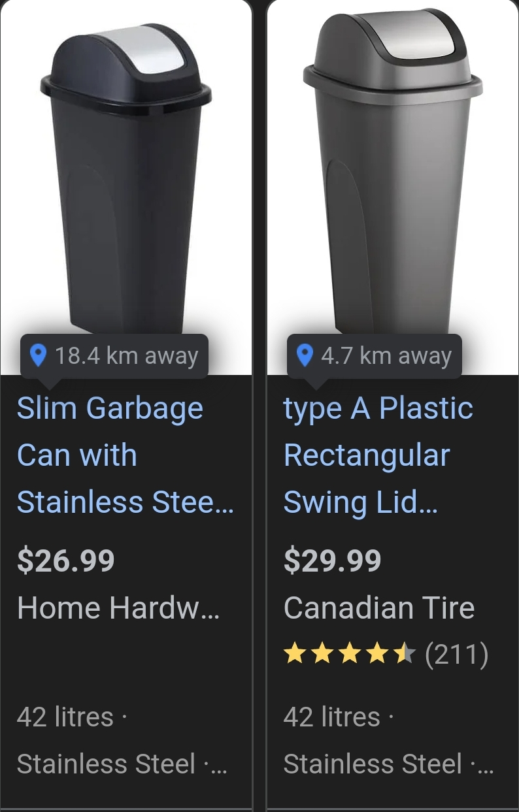519x812 pixels.
Task: Open the (211) review count
Action: coord(456,654)
